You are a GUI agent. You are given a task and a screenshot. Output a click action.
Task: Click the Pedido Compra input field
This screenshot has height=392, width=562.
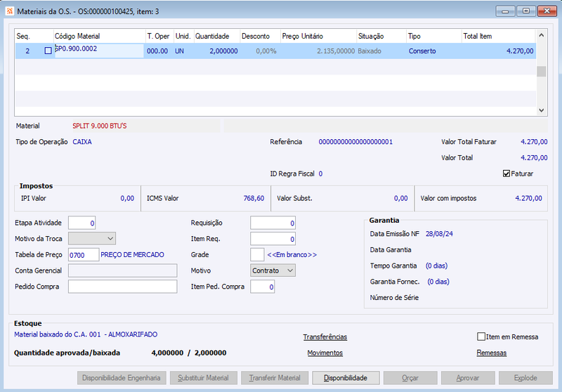122,287
